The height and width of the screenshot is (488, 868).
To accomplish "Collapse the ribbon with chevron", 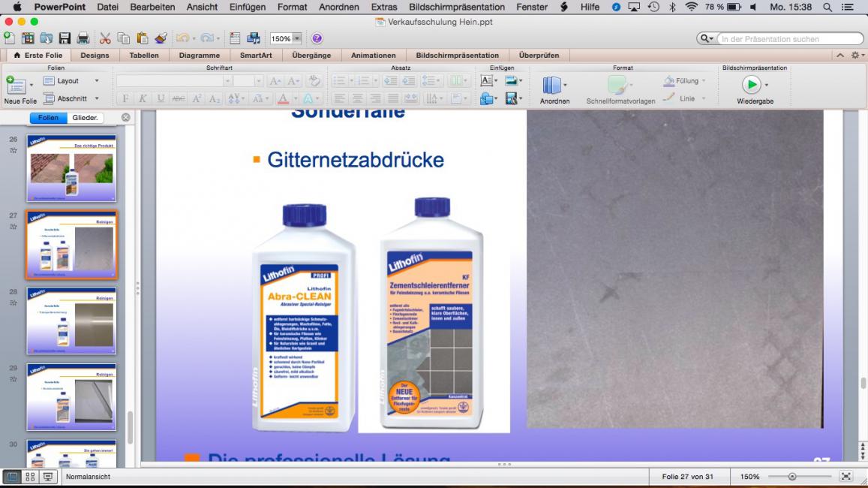I will pyautogui.click(x=840, y=56).
